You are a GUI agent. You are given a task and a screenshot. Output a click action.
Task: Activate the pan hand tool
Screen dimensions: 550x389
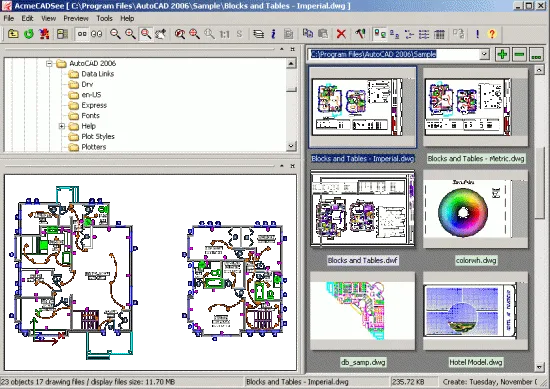tap(161, 34)
